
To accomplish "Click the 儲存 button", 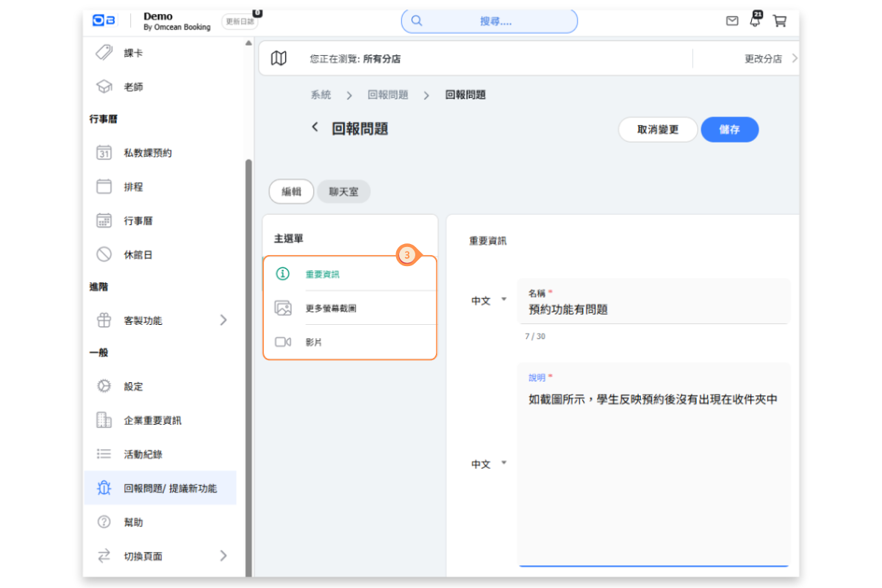I will [729, 129].
